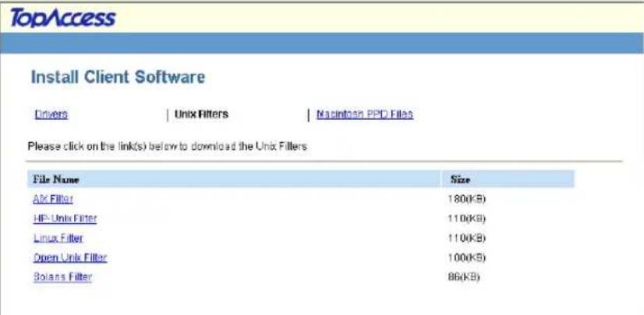The height and width of the screenshot is (315, 644).
Task: Download the Linux Filter file
Action: pyautogui.click(x=58, y=238)
